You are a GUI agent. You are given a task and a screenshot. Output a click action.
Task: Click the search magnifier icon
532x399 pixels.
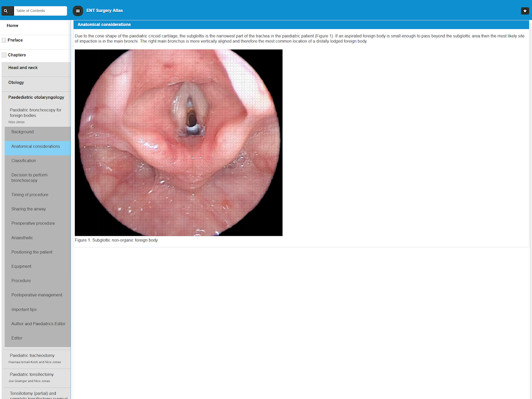[x=6, y=11]
